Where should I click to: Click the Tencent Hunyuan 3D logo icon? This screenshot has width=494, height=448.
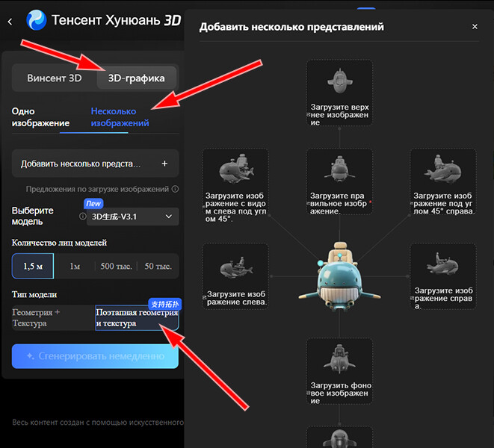pyautogui.click(x=35, y=20)
